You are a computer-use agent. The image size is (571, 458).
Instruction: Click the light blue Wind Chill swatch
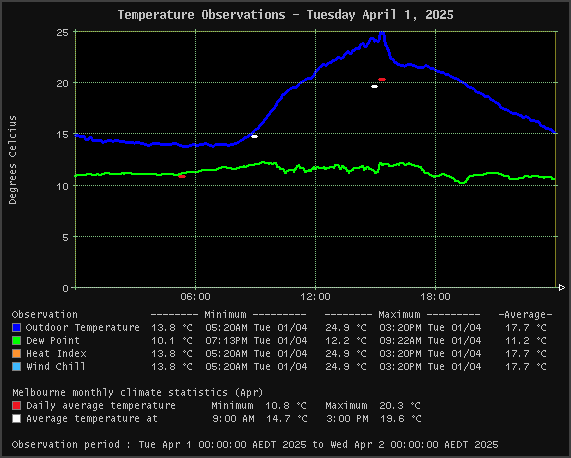16,366
